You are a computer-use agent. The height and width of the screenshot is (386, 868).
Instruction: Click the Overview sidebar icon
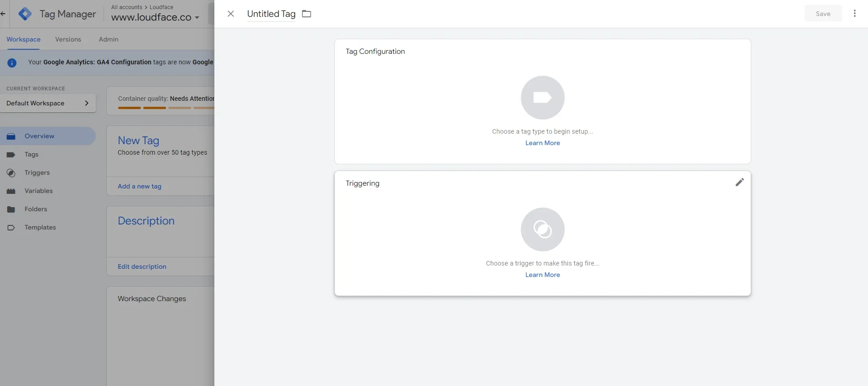click(x=11, y=136)
